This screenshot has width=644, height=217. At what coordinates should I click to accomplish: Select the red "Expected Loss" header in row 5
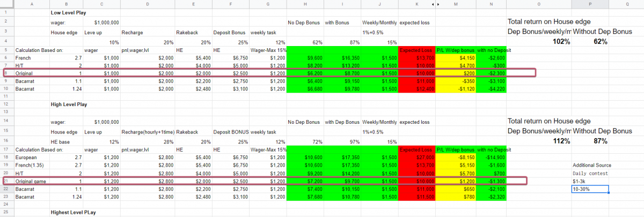(x=416, y=50)
